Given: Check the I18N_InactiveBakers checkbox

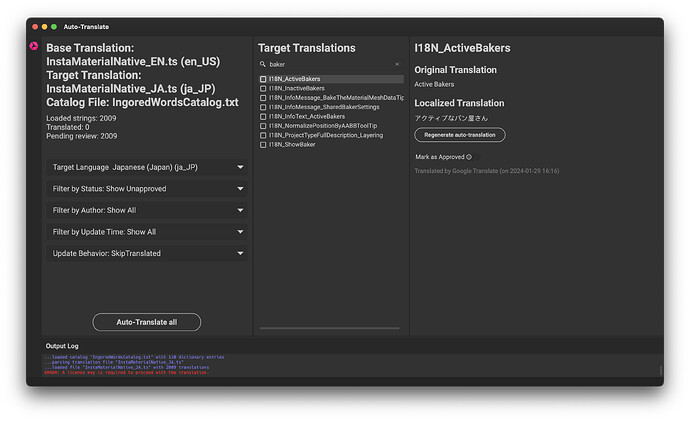Looking at the screenshot, I should tap(263, 88).
